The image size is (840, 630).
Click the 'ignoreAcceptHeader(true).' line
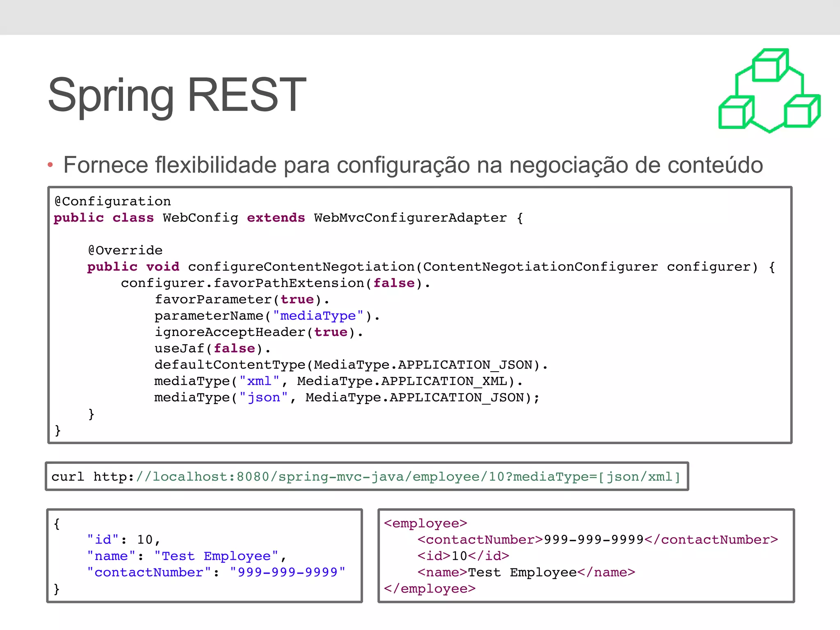259,332
